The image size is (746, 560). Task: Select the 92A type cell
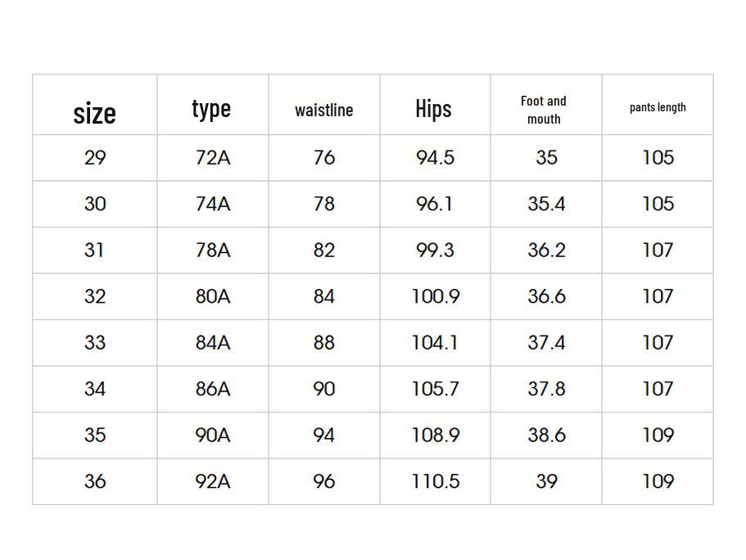(x=213, y=481)
